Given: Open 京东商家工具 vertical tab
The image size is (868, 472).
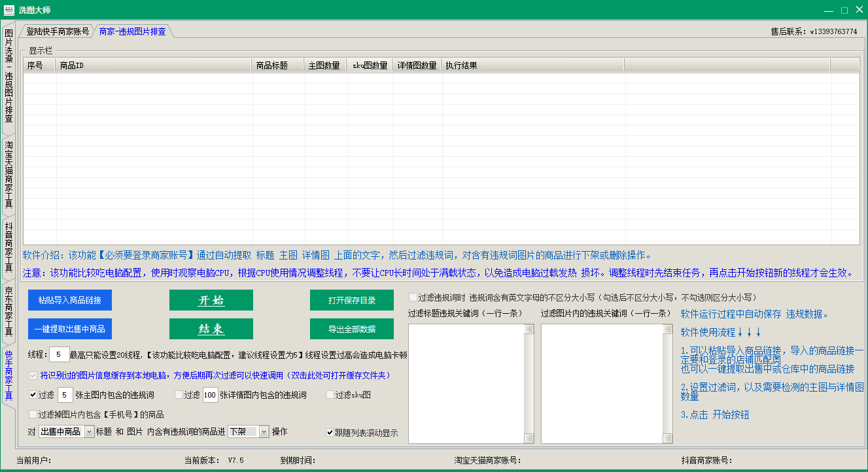Looking at the screenshot, I should tap(9, 311).
